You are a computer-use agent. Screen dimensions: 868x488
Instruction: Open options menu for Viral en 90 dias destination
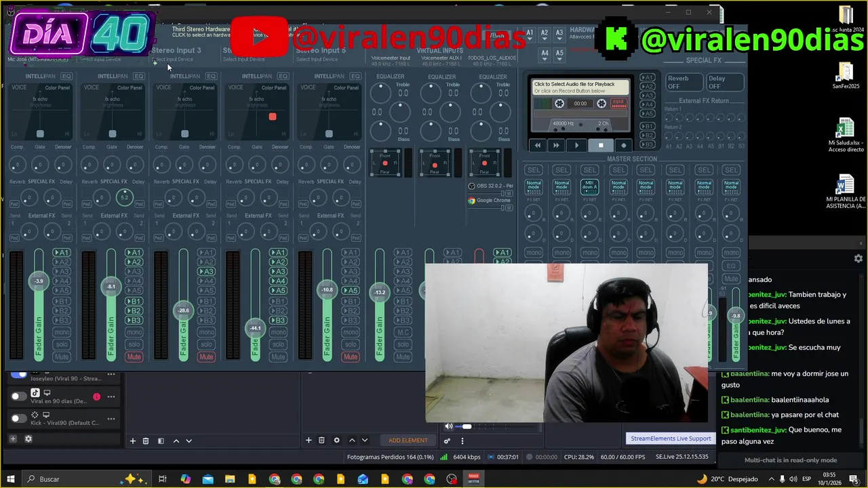[111, 396]
